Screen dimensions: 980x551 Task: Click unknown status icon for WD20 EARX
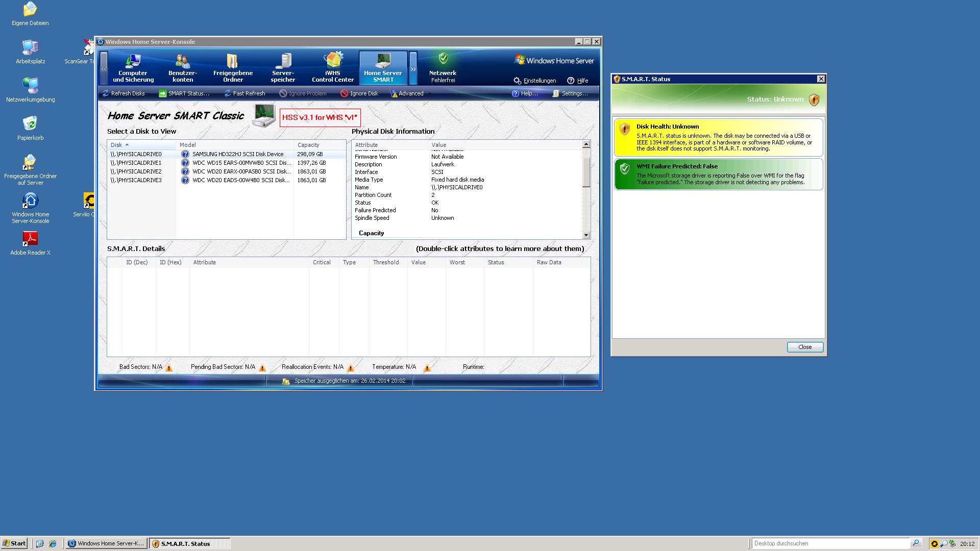tap(185, 171)
